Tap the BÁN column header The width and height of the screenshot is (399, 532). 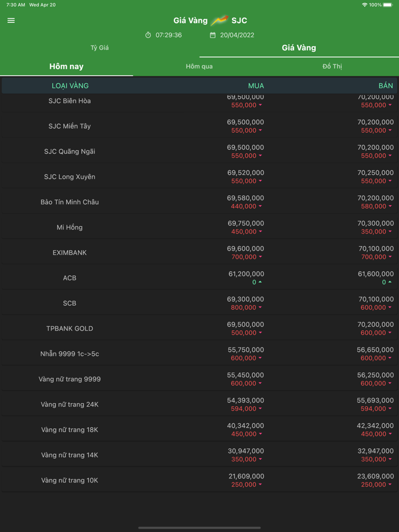point(386,86)
